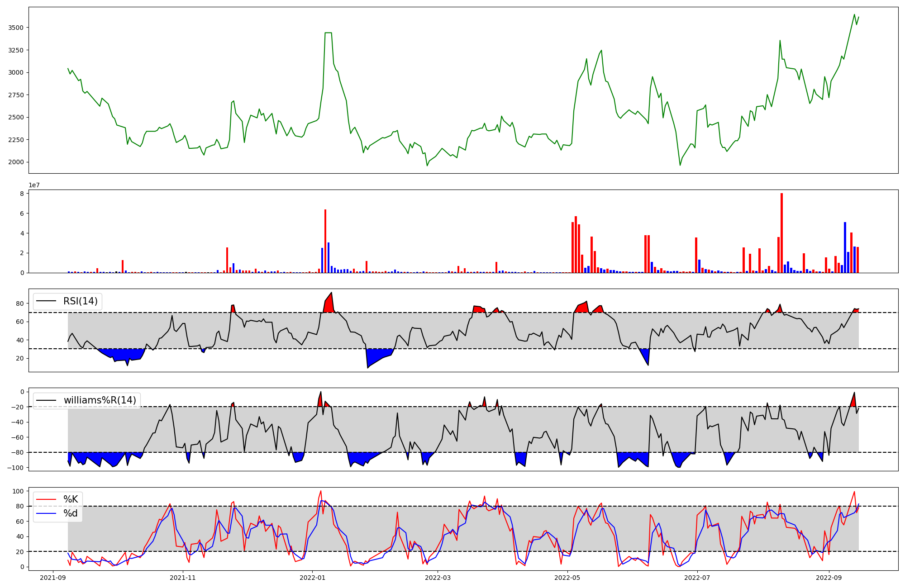Click the 2000 price axis label
This screenshot has width=905, height=588.
[x=16, y=162]
